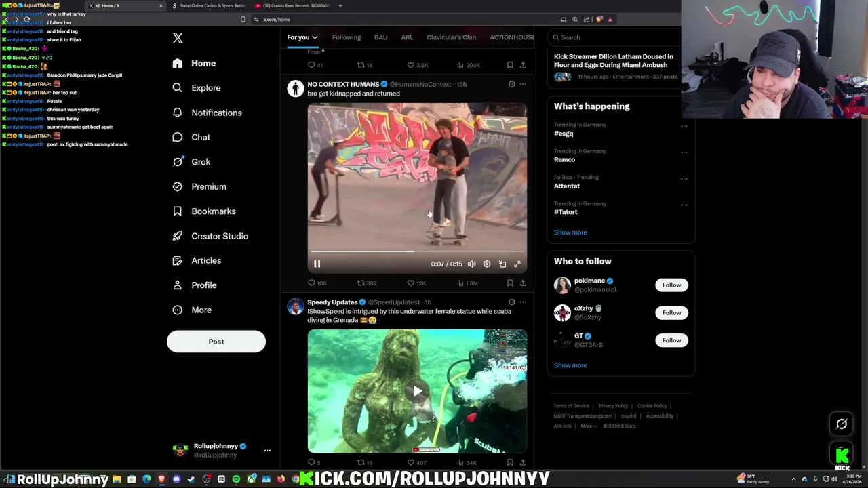This screenshot has width=868, height=488.
Task: Click the Post button
Action: click(216, 342)
